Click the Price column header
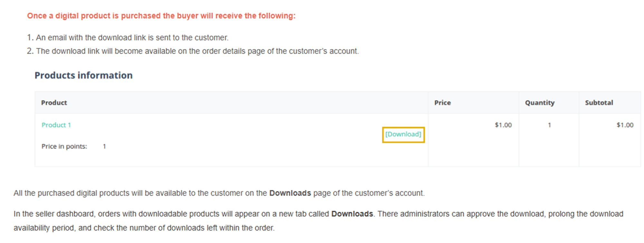This screenshot has height=243, width=644. 442,103
